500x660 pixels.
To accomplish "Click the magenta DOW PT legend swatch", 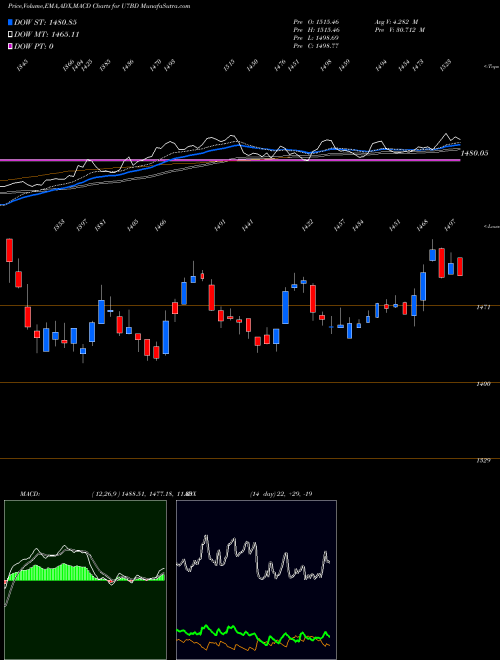I will click(11, 46).
